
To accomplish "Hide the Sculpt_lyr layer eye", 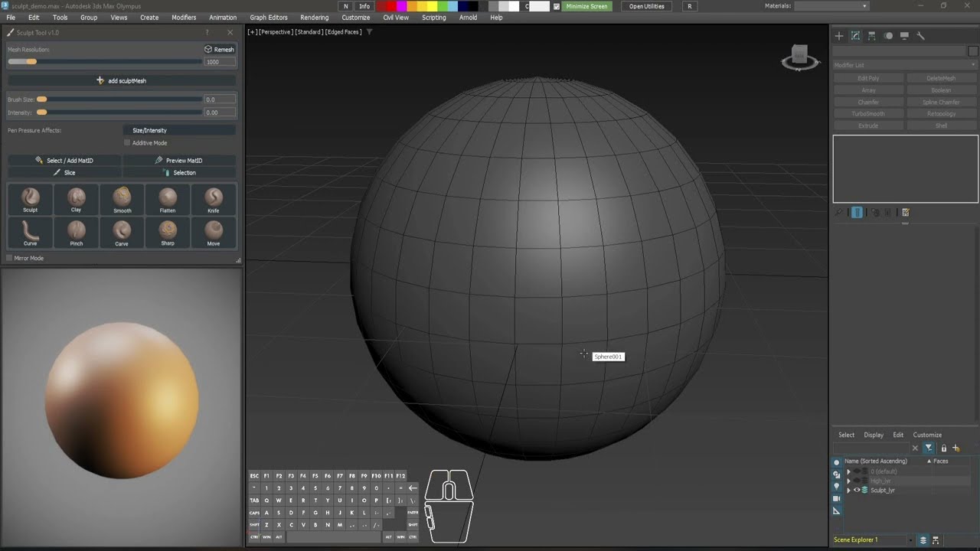I will point(857,490).
